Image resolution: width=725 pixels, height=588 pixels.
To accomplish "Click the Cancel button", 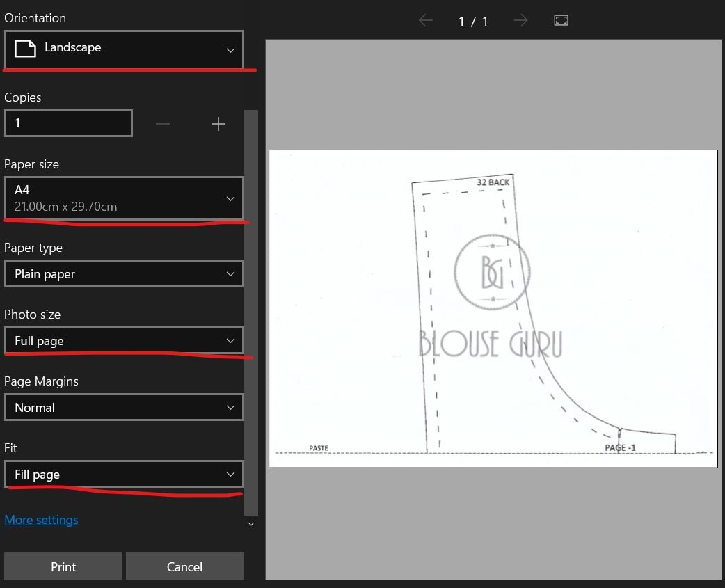I will point(185,566).
